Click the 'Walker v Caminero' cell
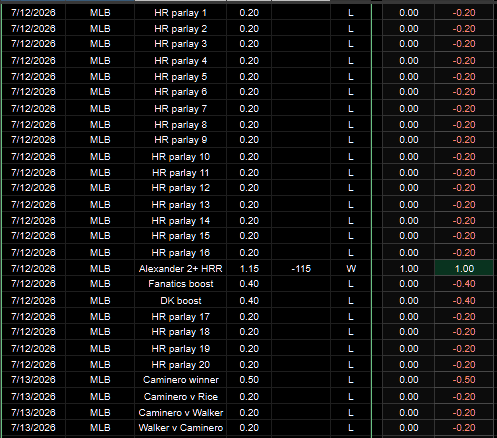Viewport: 497px width, 438px height. (180, 428)
